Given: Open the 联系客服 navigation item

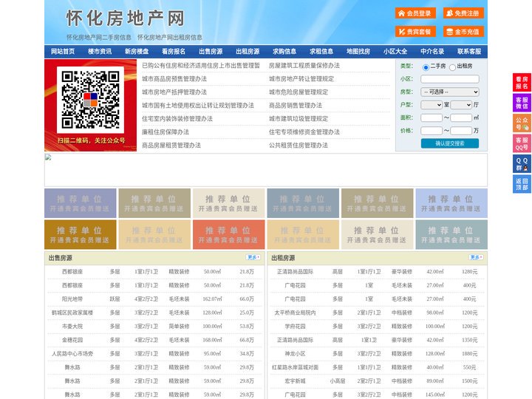Looking at the screenshot, I should (469, 52).
